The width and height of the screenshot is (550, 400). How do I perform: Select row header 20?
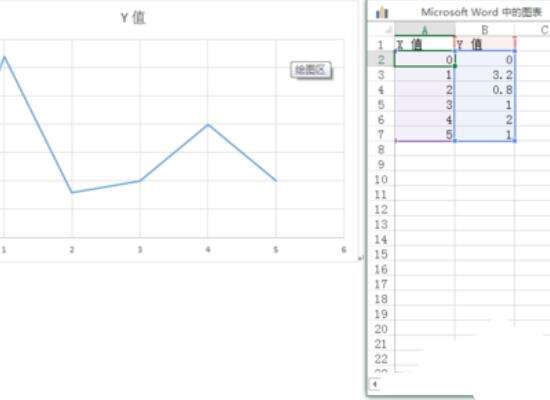point(381,329)
